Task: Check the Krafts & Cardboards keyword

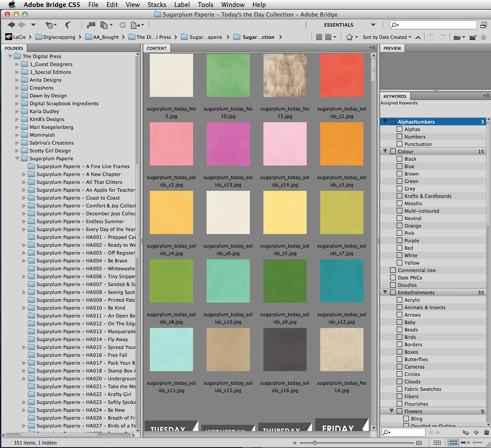Action: click(400, 196)
